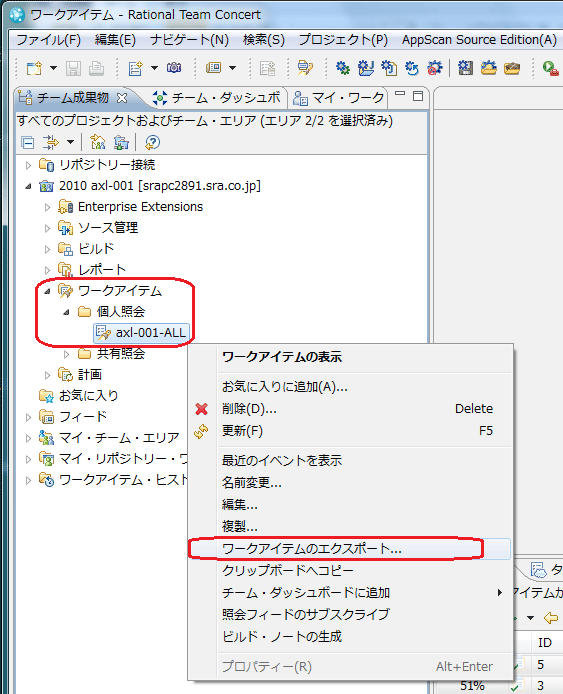
Task: Choose 削除(D)... in context menu
Action: [351, 409]
